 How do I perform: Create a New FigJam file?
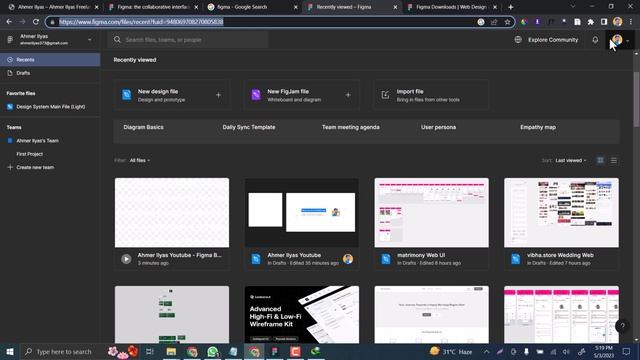[302, 95]
